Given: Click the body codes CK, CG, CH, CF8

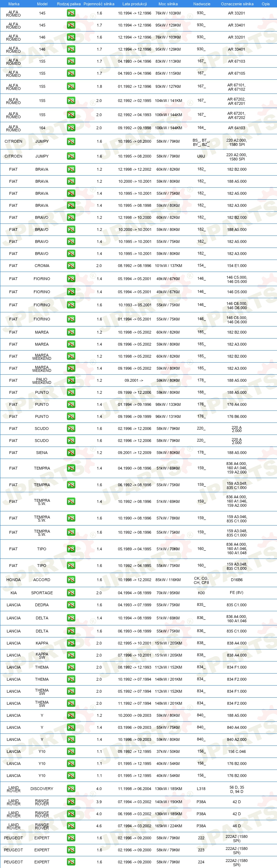Looking at the screenshot, I should (201, 580).
